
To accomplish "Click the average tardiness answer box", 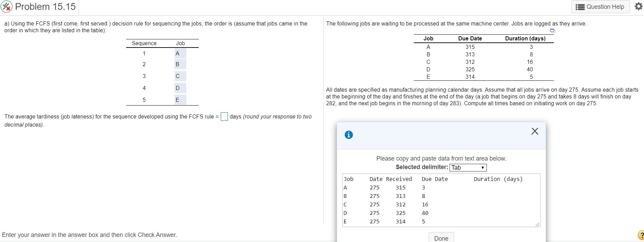I will point(224,117).
